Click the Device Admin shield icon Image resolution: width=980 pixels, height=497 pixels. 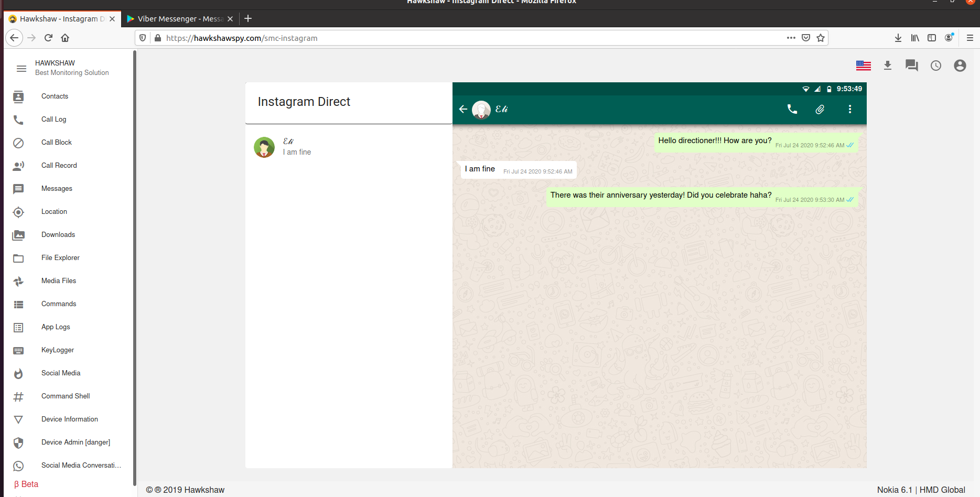click(18, 442)
